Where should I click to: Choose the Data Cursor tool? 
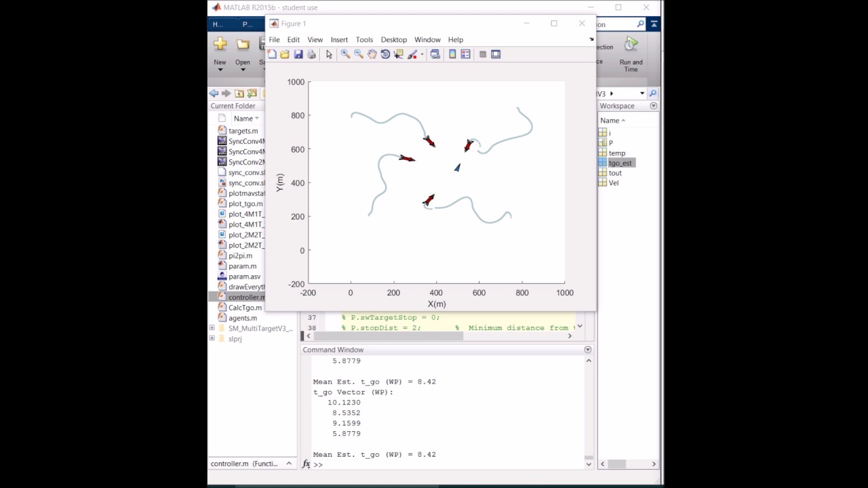(398, 54)
